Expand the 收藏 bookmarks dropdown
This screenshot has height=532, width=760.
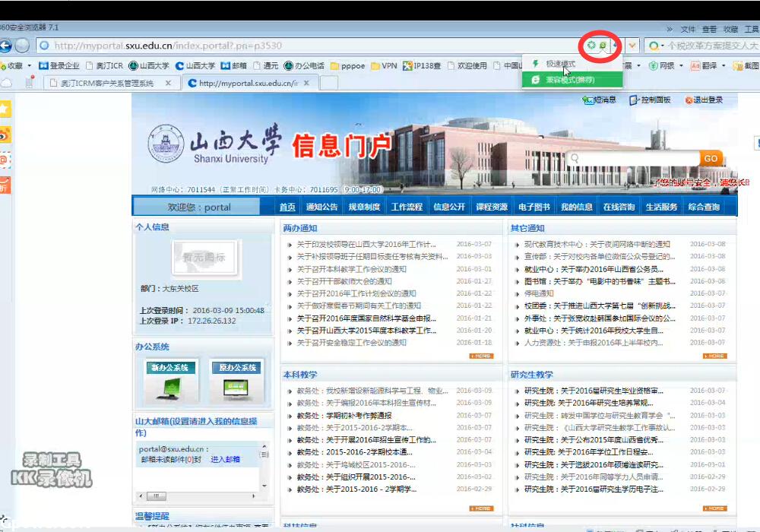coord(30,65)
